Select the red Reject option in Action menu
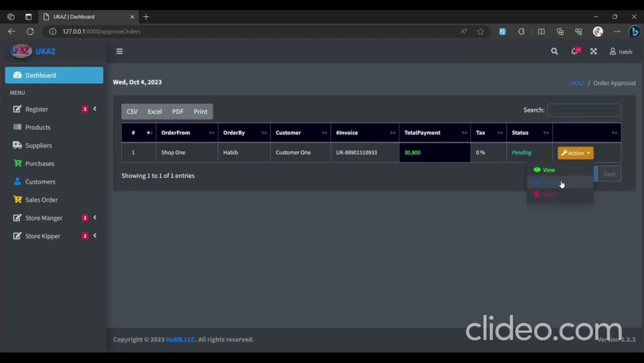This screenshot has width=644, height=363. [560, 195]
